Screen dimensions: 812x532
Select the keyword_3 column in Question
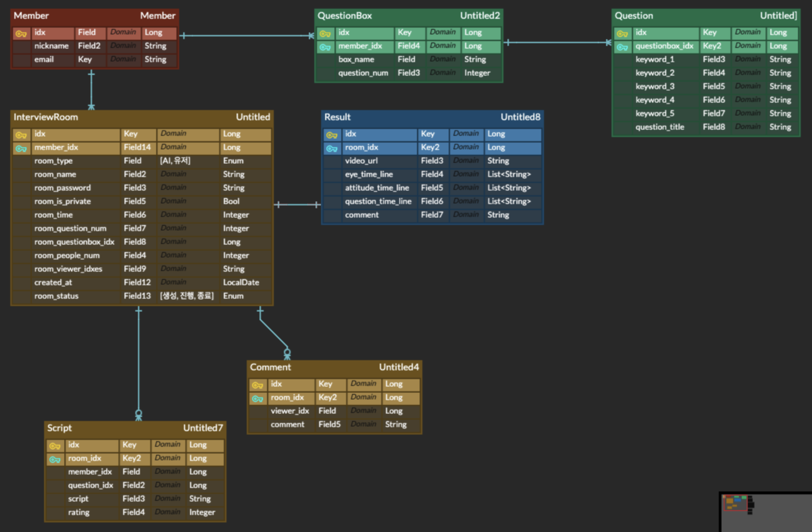click(655, 87)
